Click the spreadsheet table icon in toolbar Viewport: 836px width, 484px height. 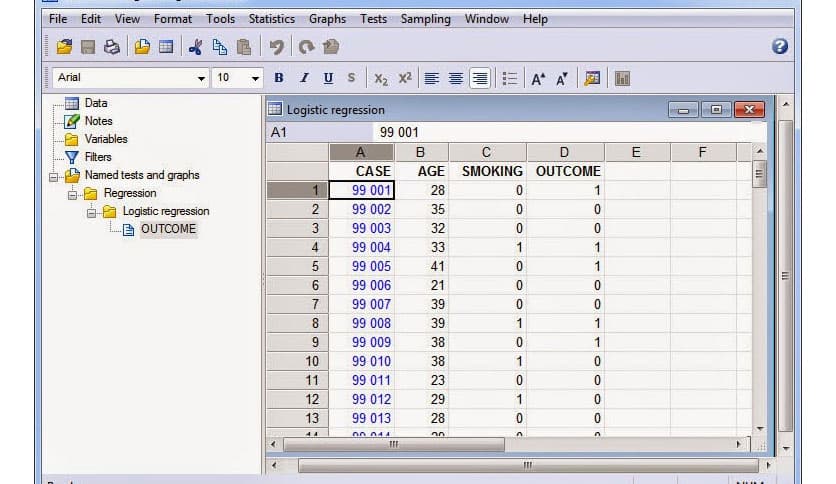point(166,47)
